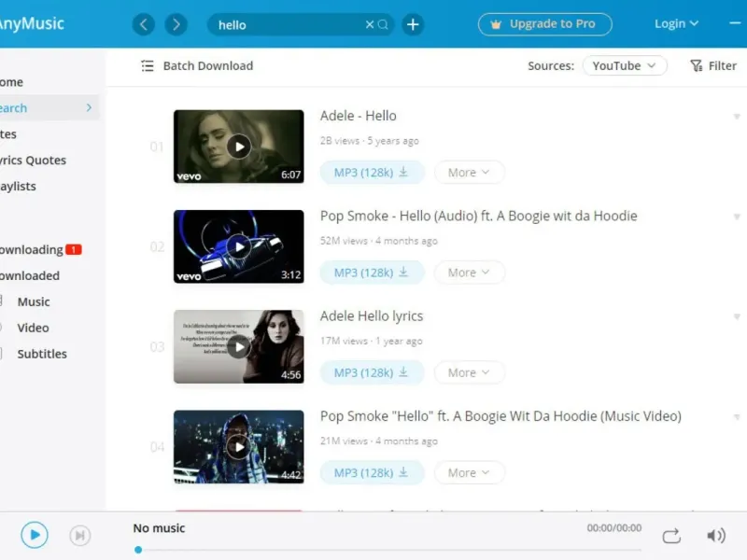Screen dimensions: 747x560
Task: Click the Pop Smoke - Hello (Audio) title
Action: (479, 217)
